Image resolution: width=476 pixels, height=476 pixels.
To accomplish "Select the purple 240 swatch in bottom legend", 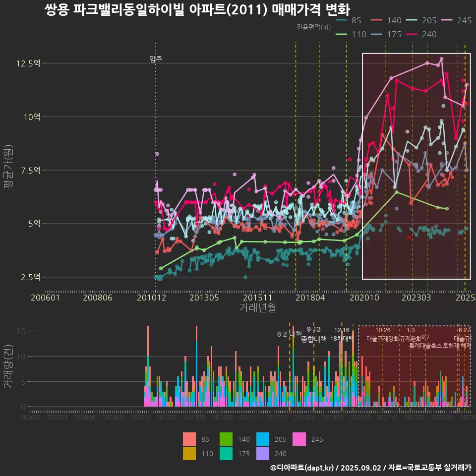I will 263,453.
